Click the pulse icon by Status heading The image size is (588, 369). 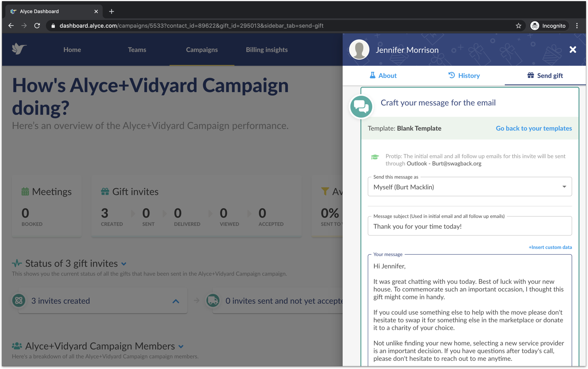[17, 263]
